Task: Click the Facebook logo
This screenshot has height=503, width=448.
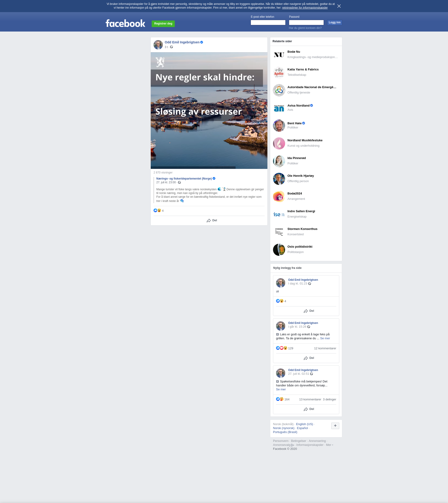Action: click(125, 23)
